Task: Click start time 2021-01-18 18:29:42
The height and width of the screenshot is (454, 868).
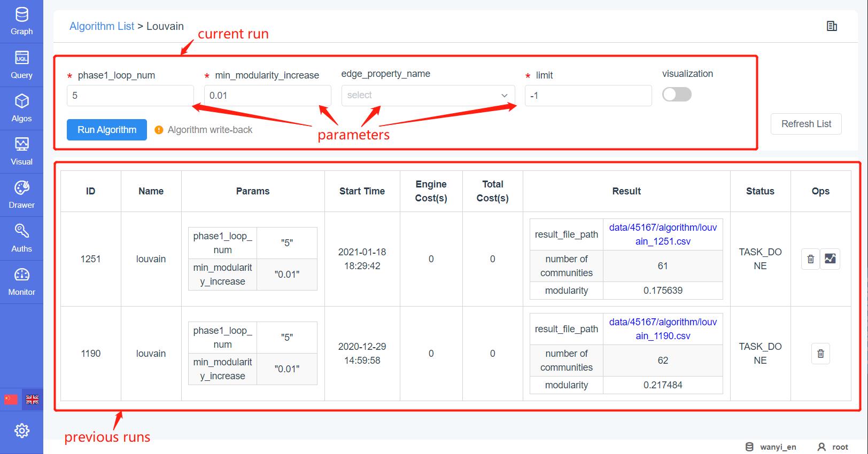Action: [x=362, y=259]
